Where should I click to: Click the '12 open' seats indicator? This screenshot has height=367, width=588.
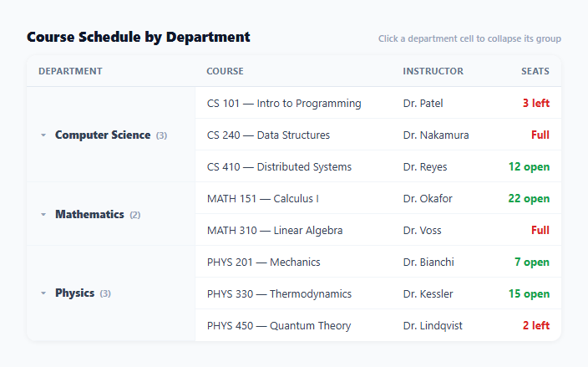point(530,166)
